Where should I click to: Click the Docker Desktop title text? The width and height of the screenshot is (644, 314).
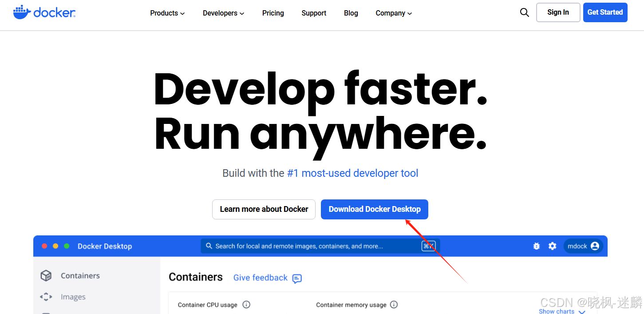coord(105,246)
